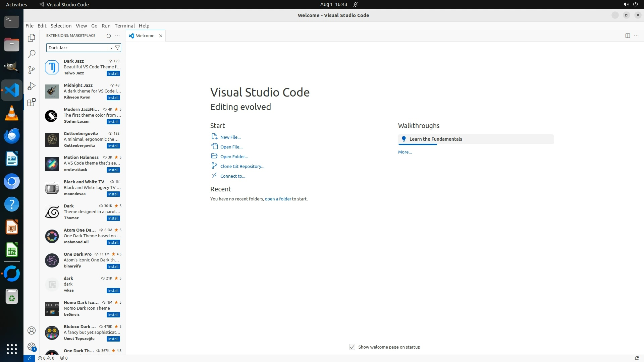Click Learn the Fundamentals walkthrough progress item
Viewport: 644px width, 362px height.
(x=475, y=139)
